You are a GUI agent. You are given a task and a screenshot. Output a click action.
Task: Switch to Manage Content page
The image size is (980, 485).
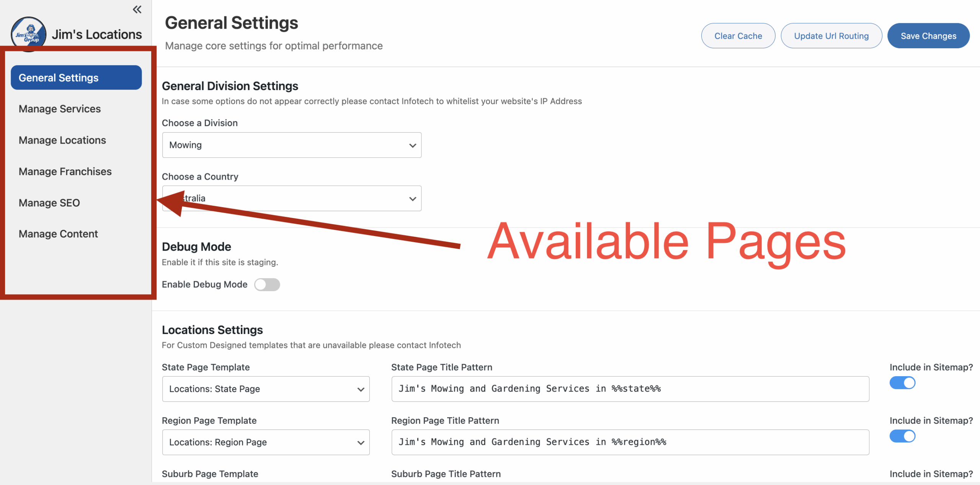pyautogui.click(x=58, y=234)
